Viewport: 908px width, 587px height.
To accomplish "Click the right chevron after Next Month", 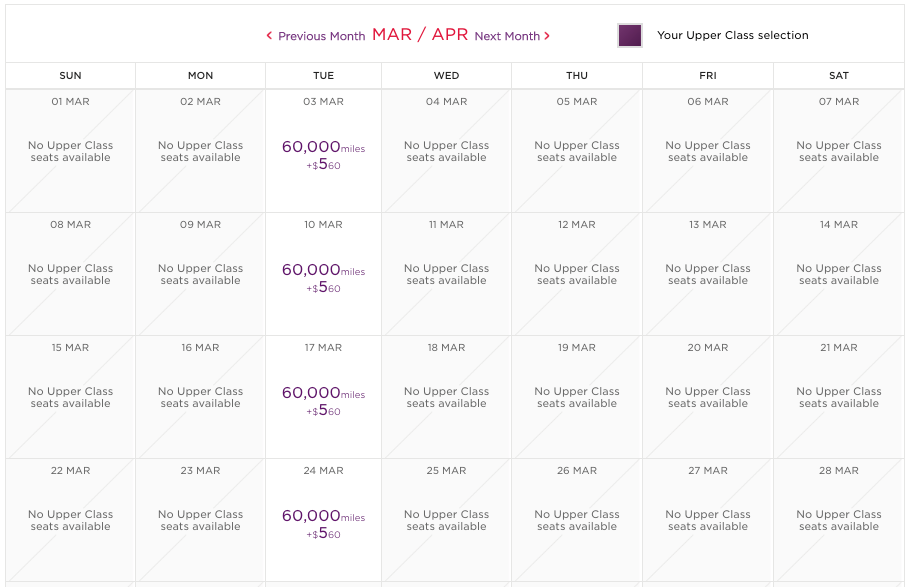I will point(547,36).
